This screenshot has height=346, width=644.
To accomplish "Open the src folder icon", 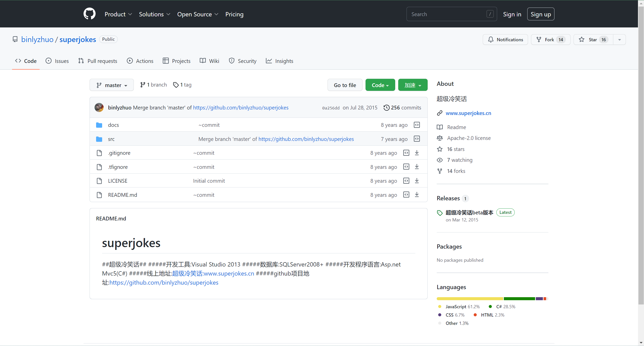I will [99, 139].
